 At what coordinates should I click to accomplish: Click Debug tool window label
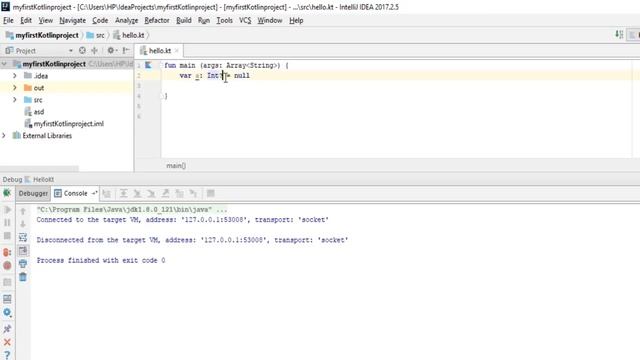coord(12,180)
